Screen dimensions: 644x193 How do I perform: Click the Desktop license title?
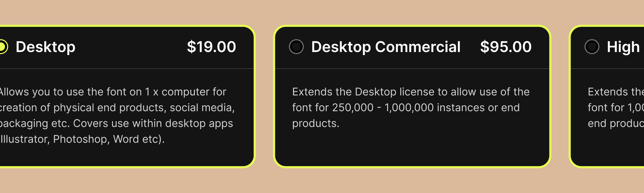click(46, 47)
